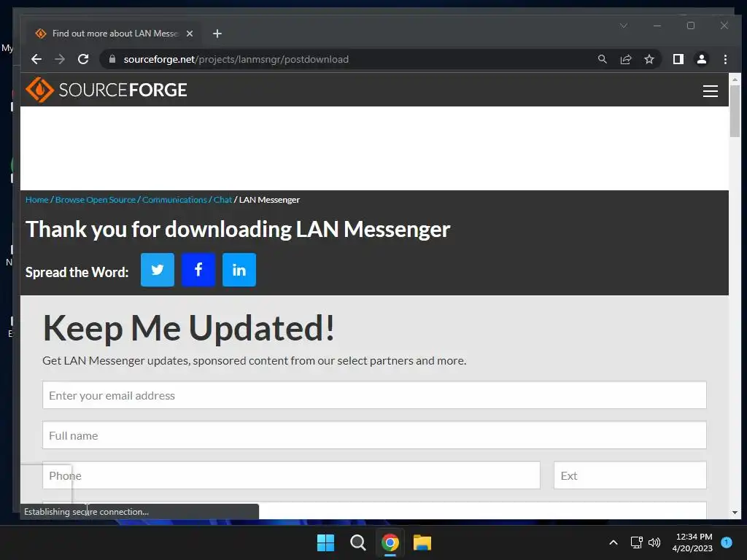Viewport: 747px width, 560px height.
Task: Open the SourceForge hamburger menu
Action: pyautogui.click(x=711, y=91)
